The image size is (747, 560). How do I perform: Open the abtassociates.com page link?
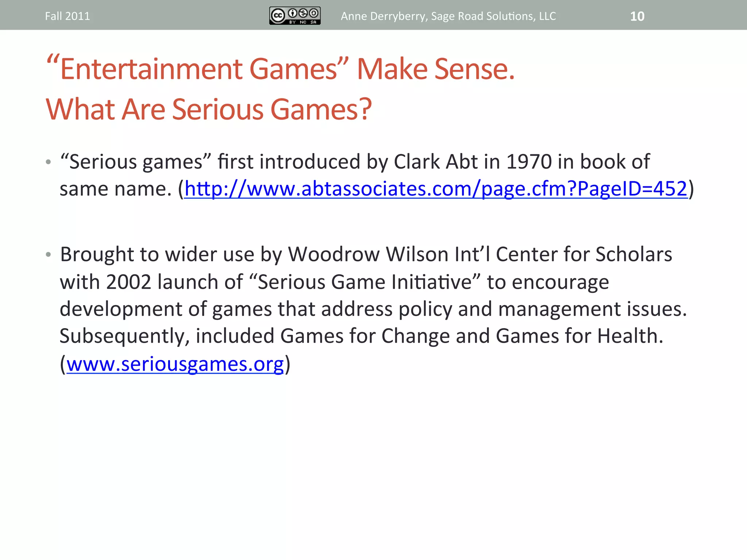point(436,189)
